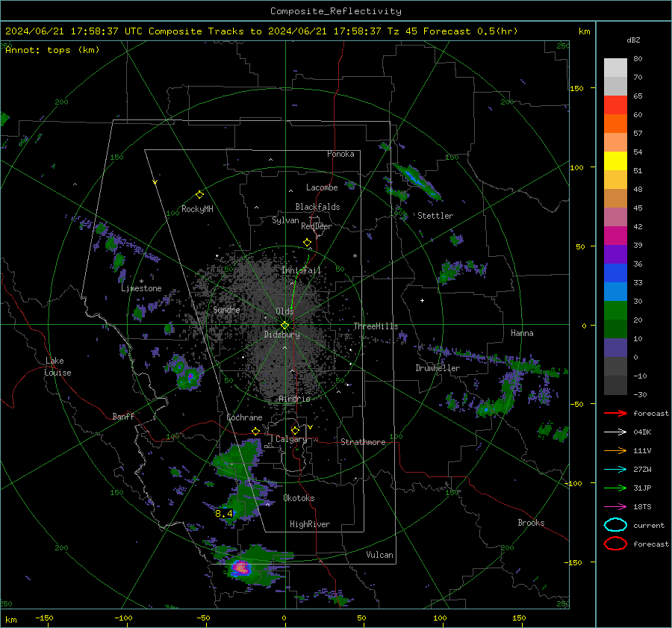Click the RedDeer city label
Screen dimensions: 672x628
317,226
